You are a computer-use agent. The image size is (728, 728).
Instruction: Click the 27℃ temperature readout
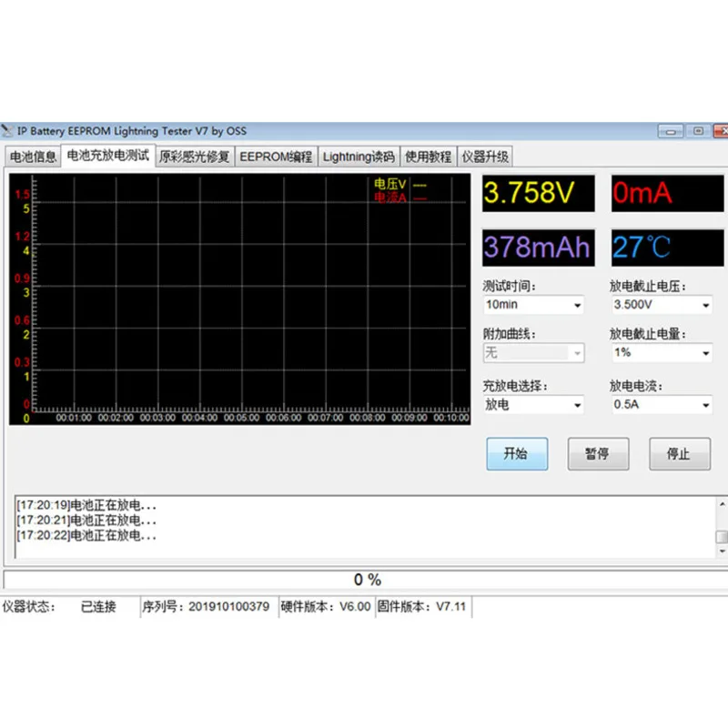pyautogui.click(x=667, y=248)
